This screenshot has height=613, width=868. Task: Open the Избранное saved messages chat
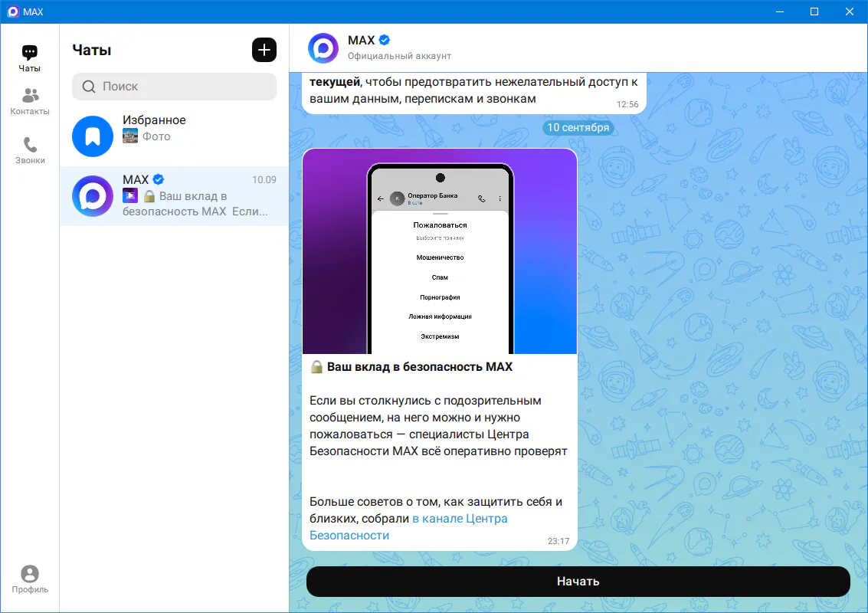(x=174, y=136)
